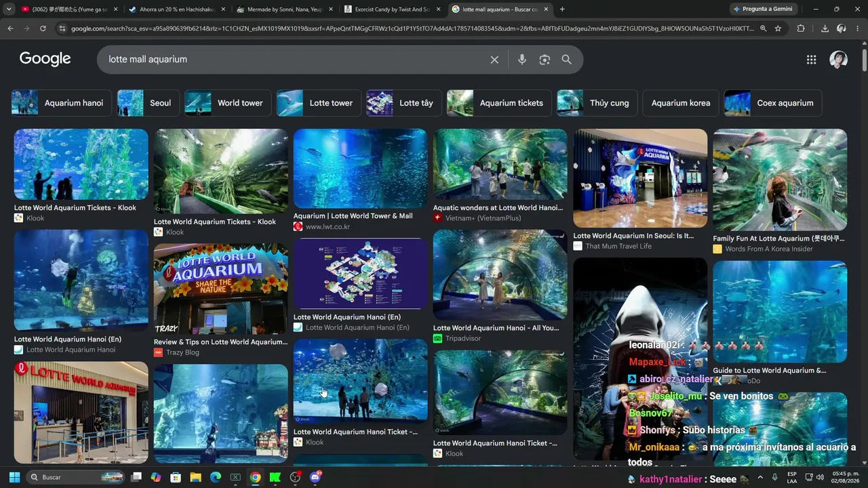Open the date and time in system tray
The width and height of the screenshot is (868, 488).
tap(845, 477)
